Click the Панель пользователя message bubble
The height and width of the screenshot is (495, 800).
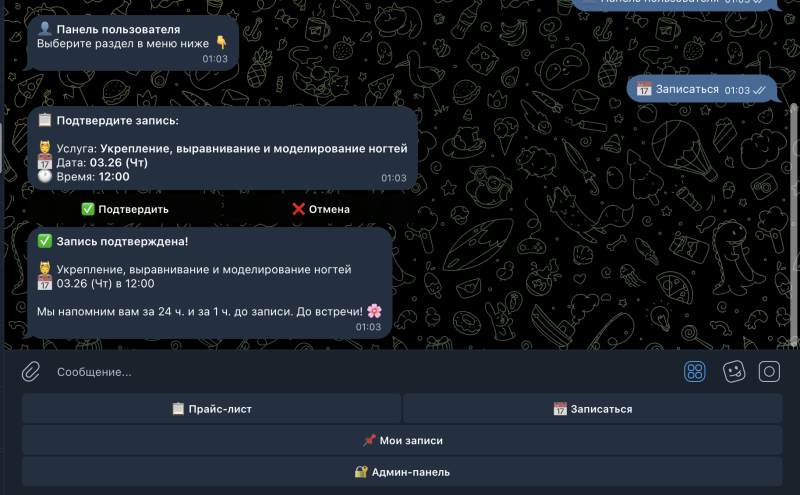(x=133, y=43)
